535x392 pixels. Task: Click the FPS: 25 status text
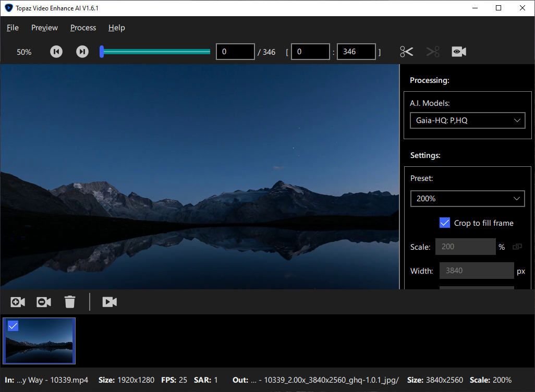point(174,380)
